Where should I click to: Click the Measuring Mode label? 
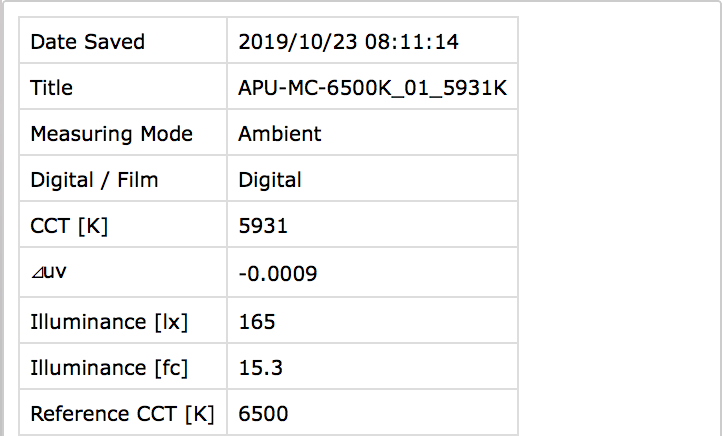[x=111, y=134]
